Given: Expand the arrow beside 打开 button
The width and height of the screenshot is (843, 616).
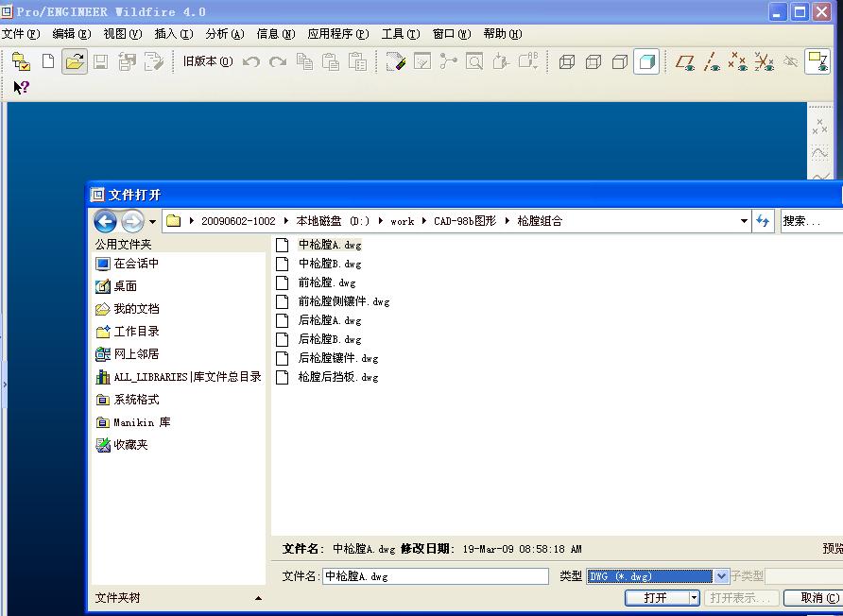Looking at the screenshot, I should (694, 598).
